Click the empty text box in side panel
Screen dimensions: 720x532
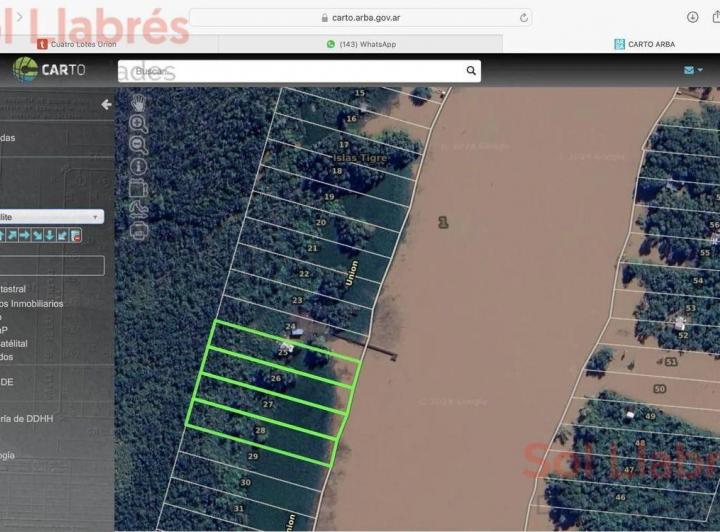point(52,265)
